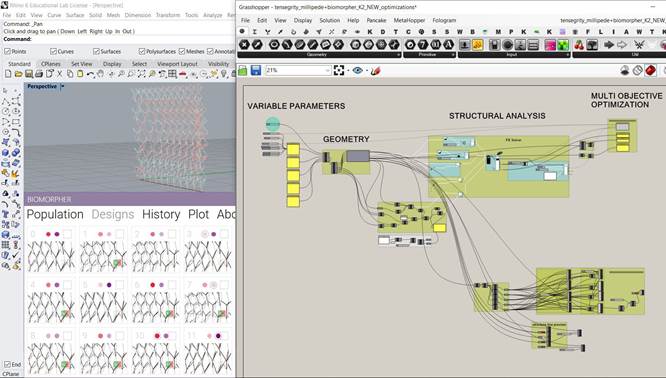Viewport: 666px width, 378px height.
Task: Expand the Geometry ribbon panel arrow
Action: [398, 55]
